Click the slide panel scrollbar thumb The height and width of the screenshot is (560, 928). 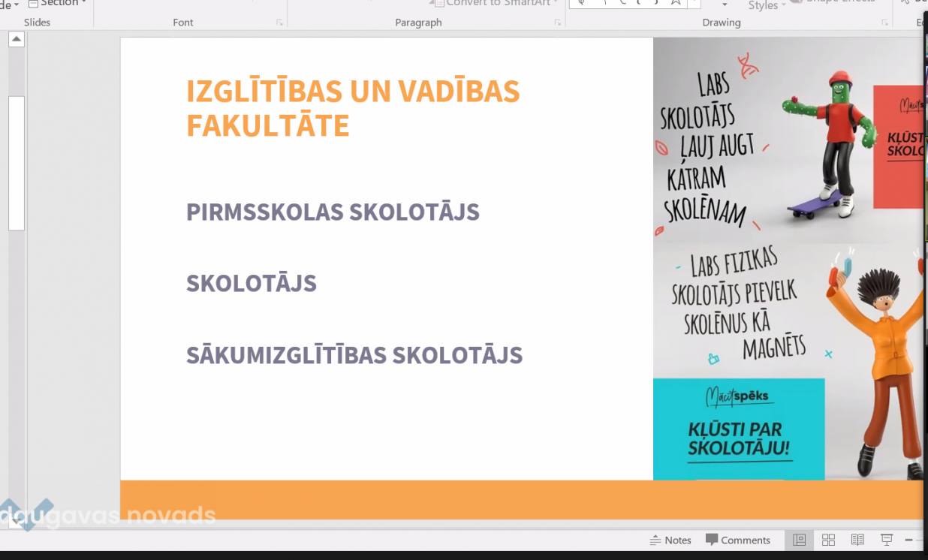17,162
